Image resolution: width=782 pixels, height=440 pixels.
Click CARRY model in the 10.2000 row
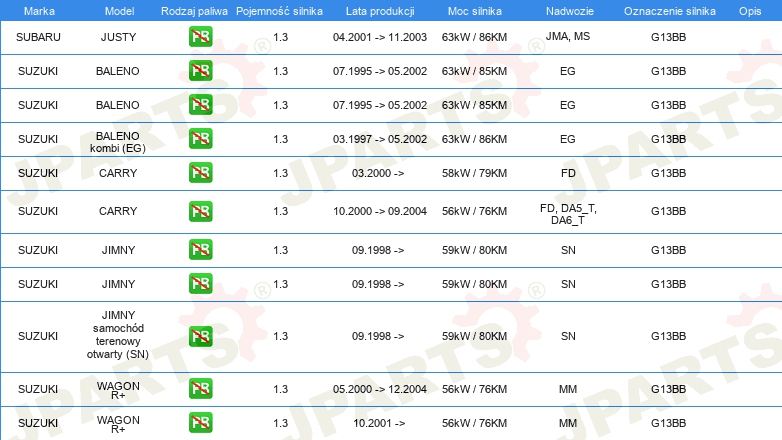pos(118,211)
